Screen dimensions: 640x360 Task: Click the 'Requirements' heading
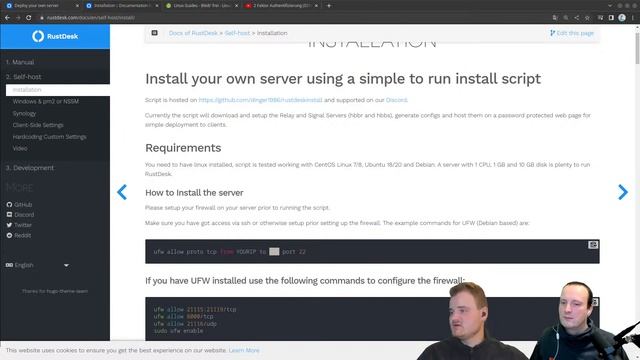coord(183,148)
